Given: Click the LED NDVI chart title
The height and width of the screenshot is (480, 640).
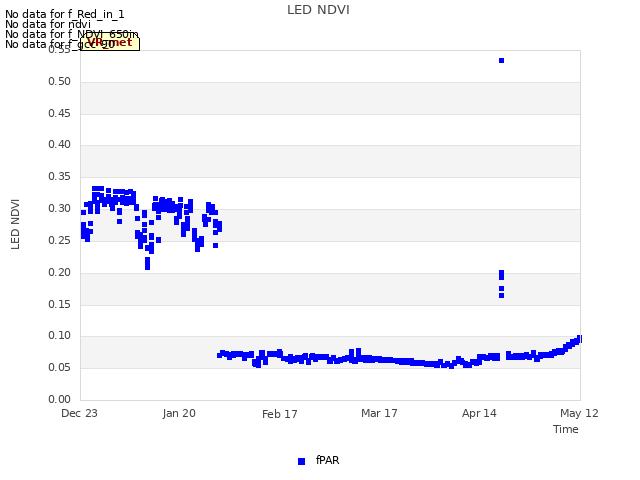Looking at the screenshot, I should click(x=318, y=10).
